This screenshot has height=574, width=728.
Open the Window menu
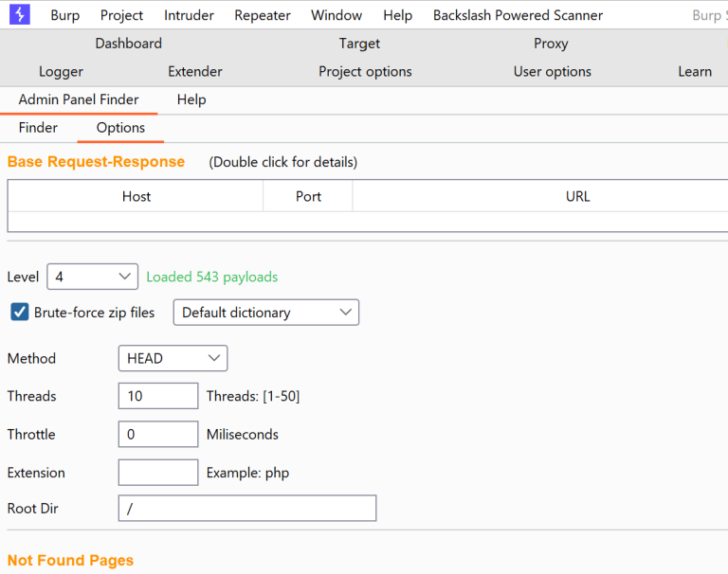click(x=337, y=15)
